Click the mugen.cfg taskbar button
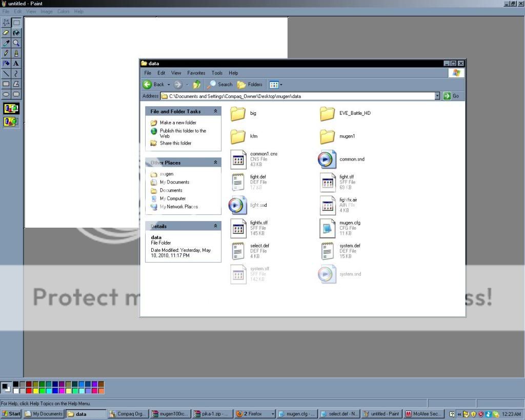Viewport: 525px width, 420px height. point(296,414)
